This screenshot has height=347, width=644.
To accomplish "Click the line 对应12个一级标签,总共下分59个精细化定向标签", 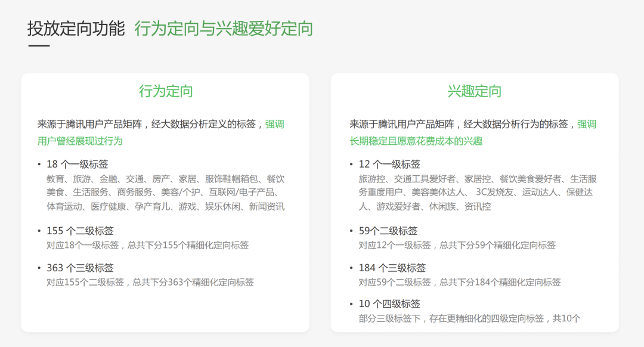I will tap(457, 245).
